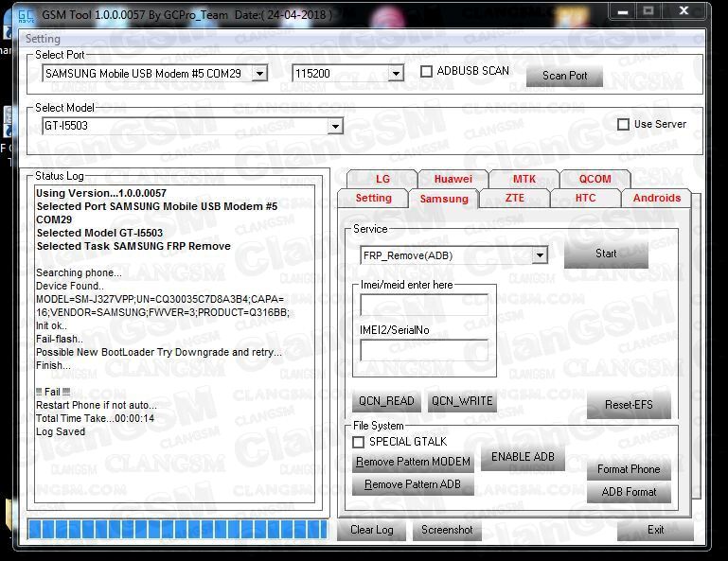The height and width of the screenshot is (561, 728).
Task: Click the GSM Tool app icon in title bar
Action: [x=26, y=16]
